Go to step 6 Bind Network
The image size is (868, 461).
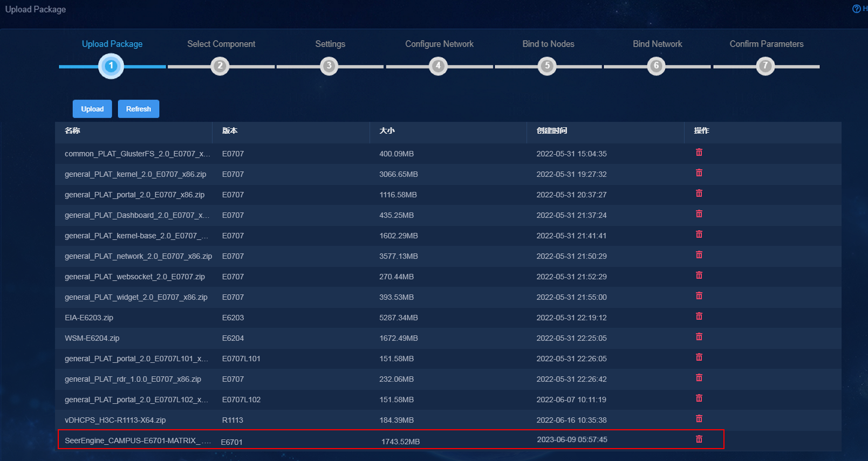657,44
